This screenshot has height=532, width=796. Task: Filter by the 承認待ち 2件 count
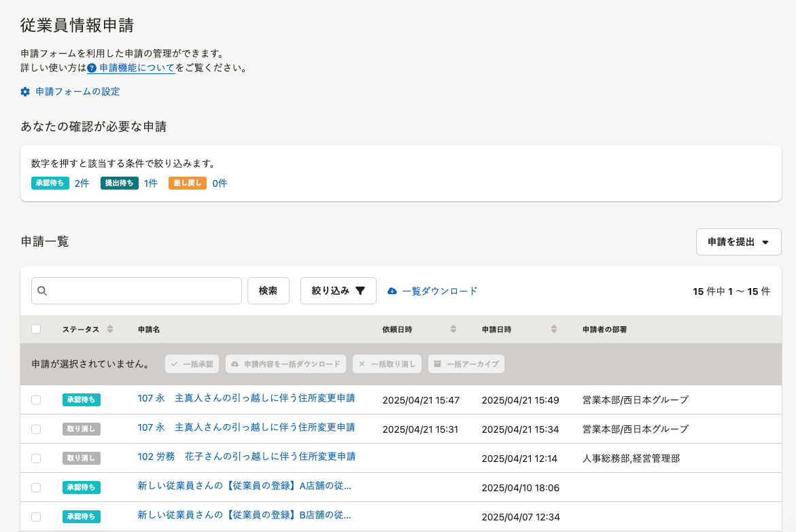click(82, 183)
